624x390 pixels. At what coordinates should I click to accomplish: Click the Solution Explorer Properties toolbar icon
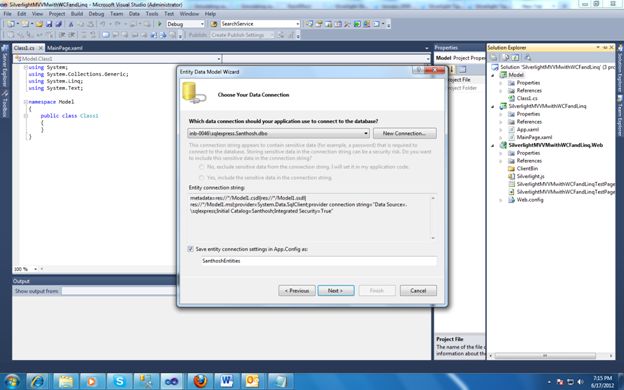494,58
